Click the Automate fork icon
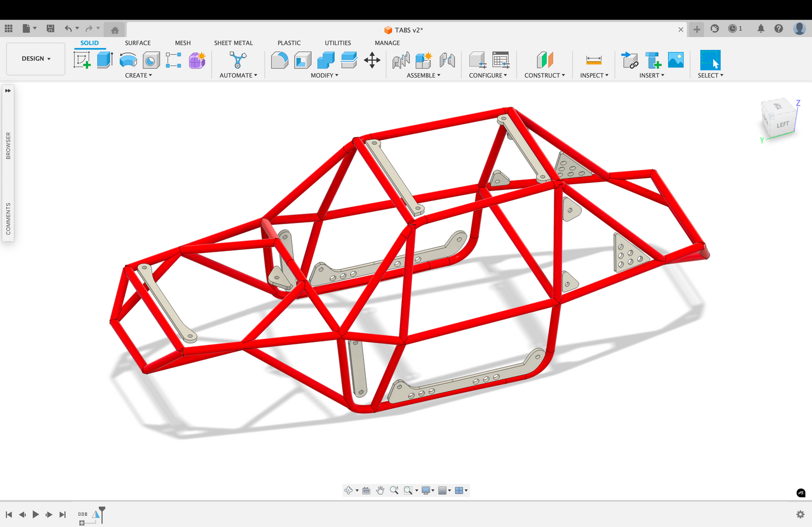The width and height of the screenshot is (812, 527). [x=238, y=60]
